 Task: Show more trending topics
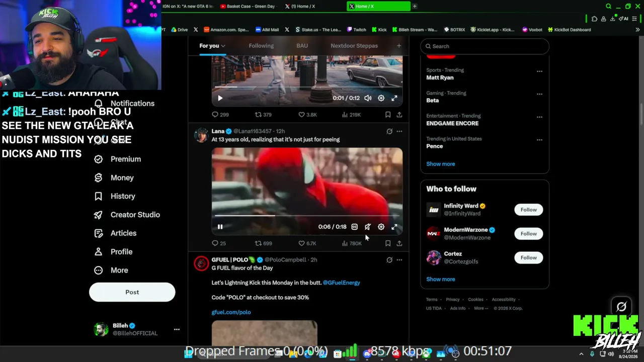tap(441, 164)
